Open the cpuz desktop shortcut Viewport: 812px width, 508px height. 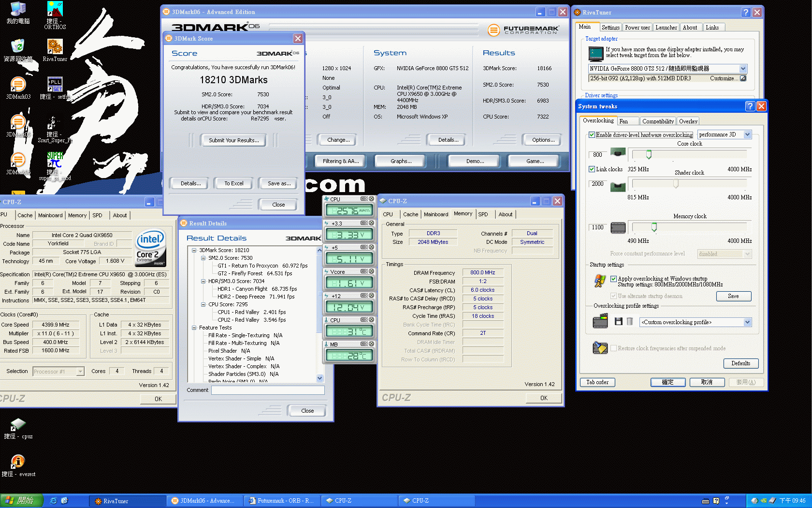pos(18,424)
